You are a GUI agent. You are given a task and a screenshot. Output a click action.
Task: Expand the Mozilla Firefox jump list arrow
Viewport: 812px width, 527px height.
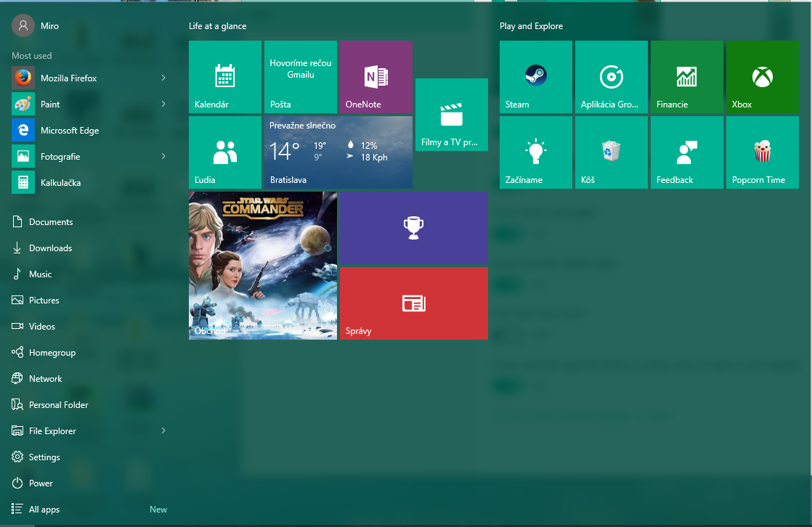pos(163,78)
